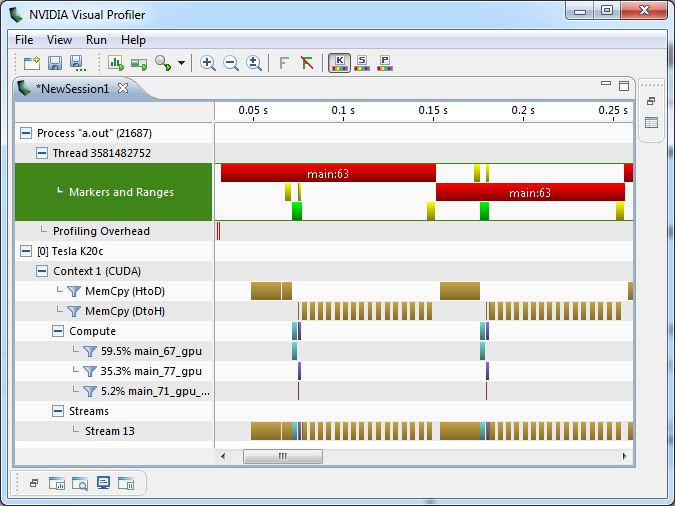Toggle color by stream (S) button
This screenshot has height=506, width=675.
tap(362, 63)
